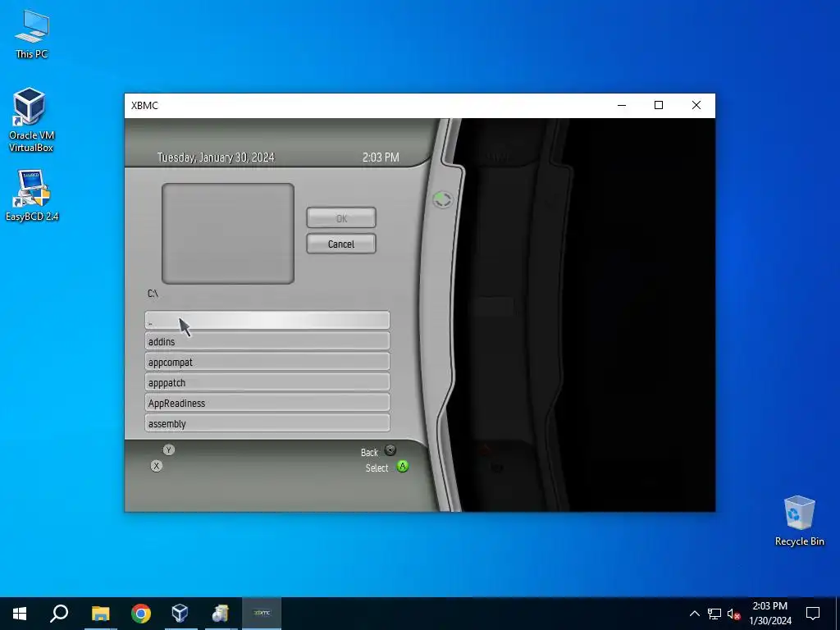Image resolution: width=840 pixels, height=630 pixels.
Task: Click the green ring icon on the XBMC divider
Action: coord(442,200)
